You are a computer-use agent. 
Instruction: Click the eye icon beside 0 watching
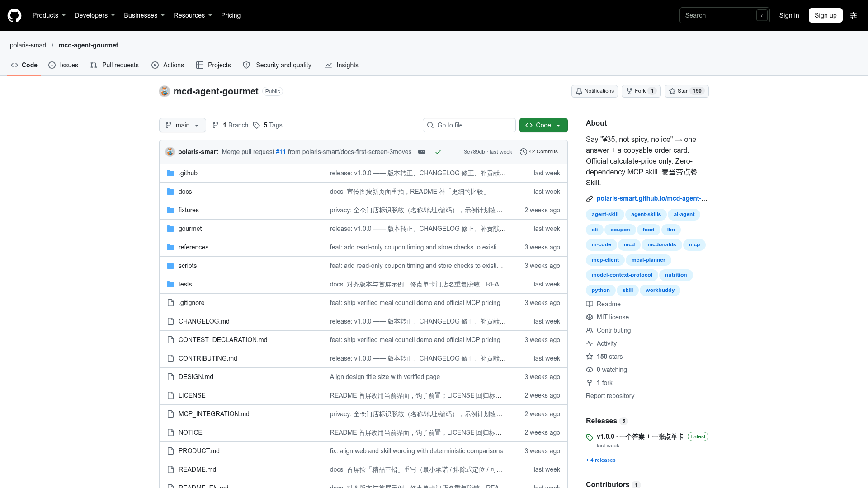(590, 370)
